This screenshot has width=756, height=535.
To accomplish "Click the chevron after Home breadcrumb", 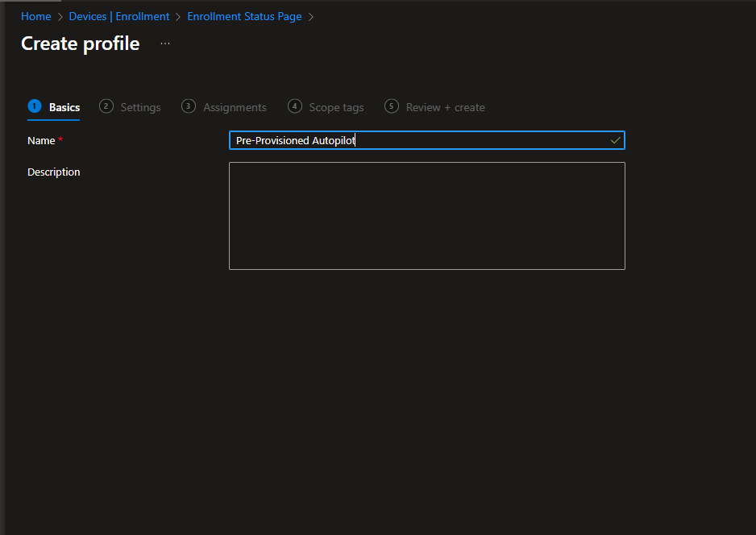I will tap(60, 16).
